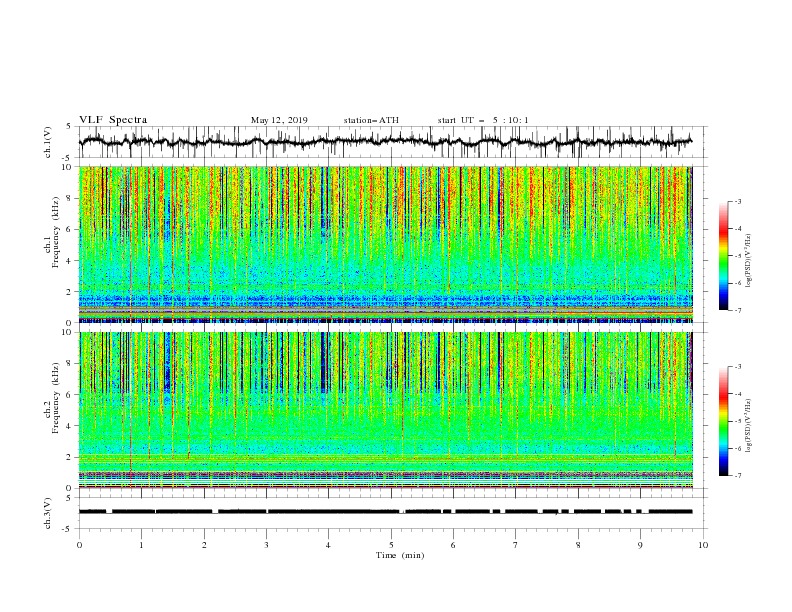The width and height of the screenshot is (792, 612).
Task: Click the ch.2 spectrogram color bar
Action: (x=724, y=421)
